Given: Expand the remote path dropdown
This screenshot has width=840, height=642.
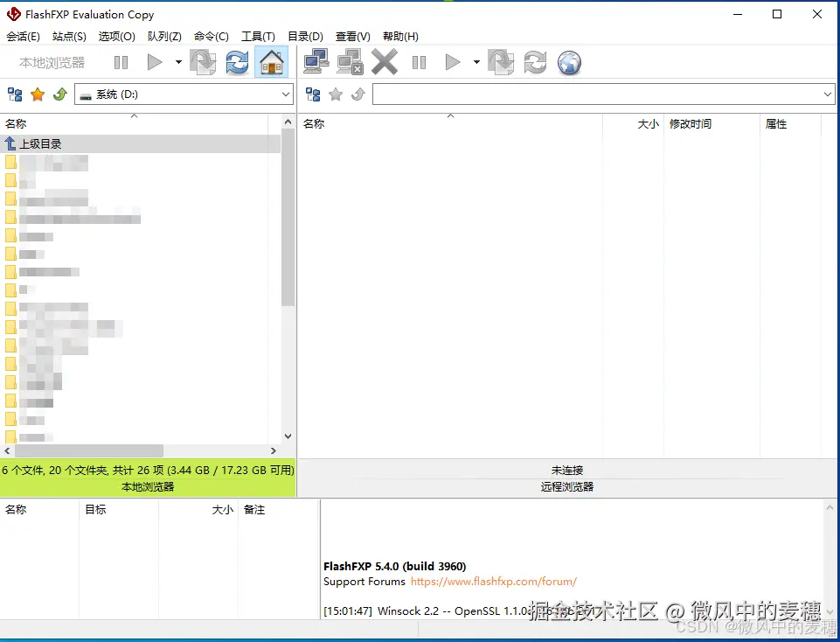Looking at the screenshot, I should coord(828,94).
